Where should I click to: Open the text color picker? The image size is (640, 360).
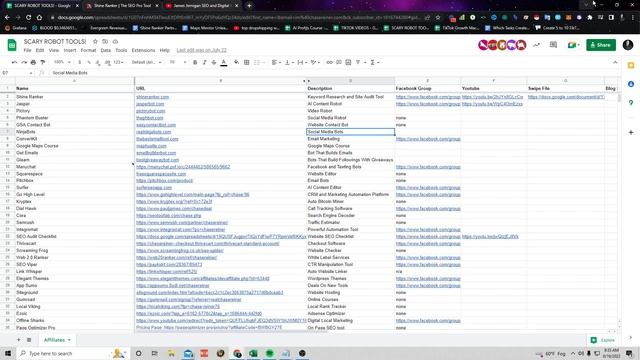224,62
